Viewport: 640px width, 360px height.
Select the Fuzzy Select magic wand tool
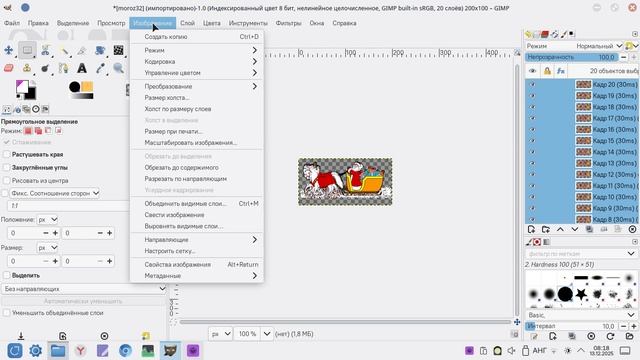click(64, 50)
